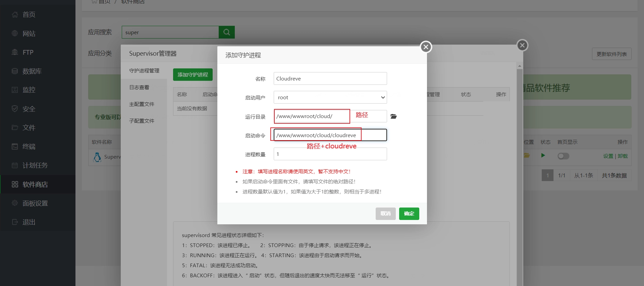Click the green play icon in status column
Viewport: 644px width, 286px height.
click(543, 156)
